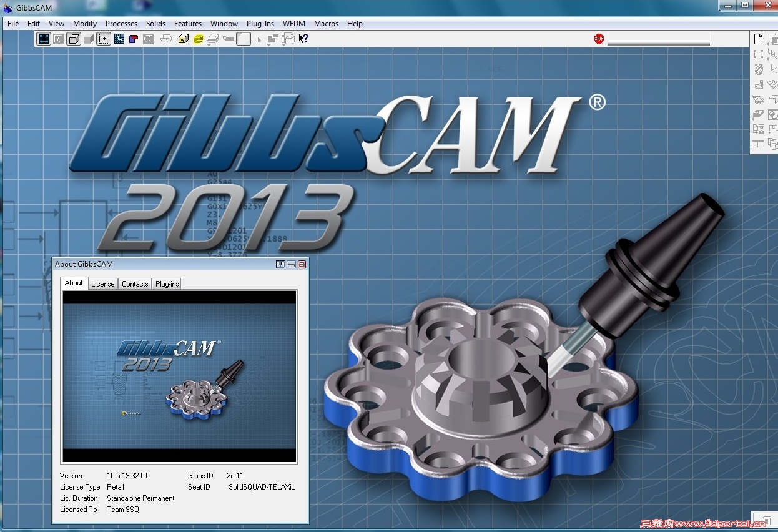Open the Features menu
The image size is (778, 532).
click(x=188, y=24)
